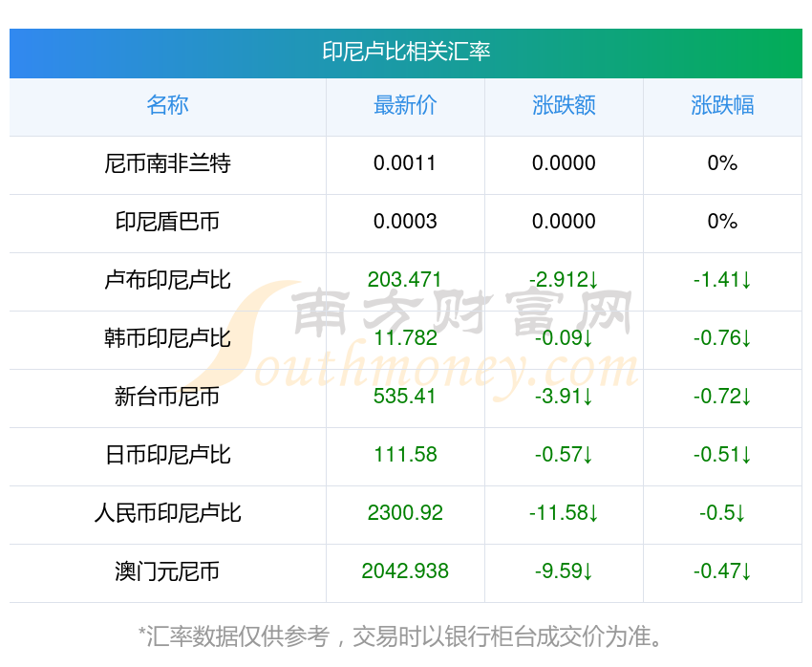
Task: Select the 涨跌幅 column header
Action: 722,105
